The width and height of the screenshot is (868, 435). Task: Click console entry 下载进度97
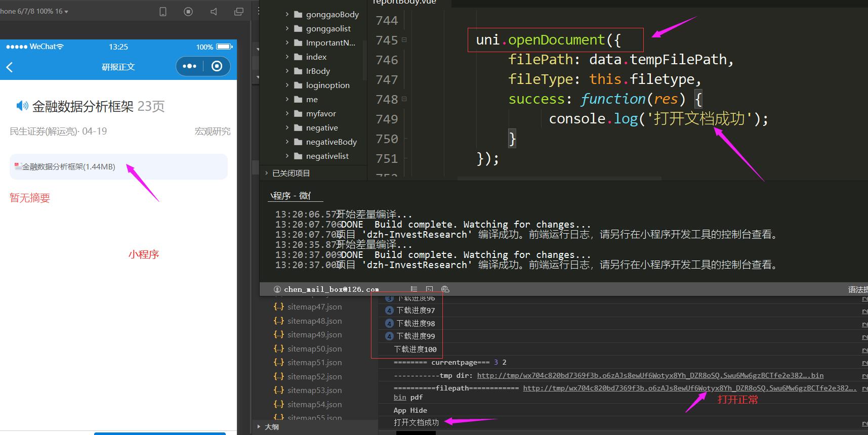416,310
